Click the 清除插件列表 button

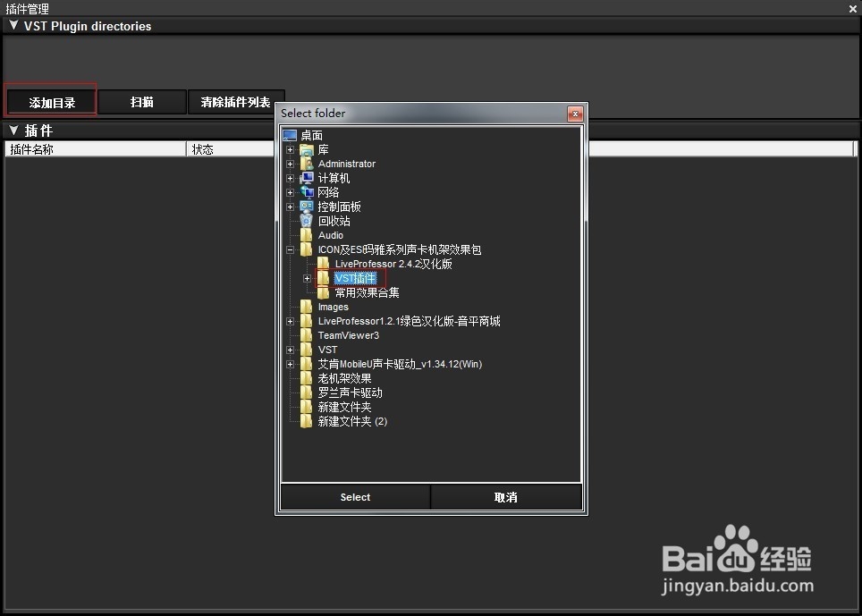[235, 102]
